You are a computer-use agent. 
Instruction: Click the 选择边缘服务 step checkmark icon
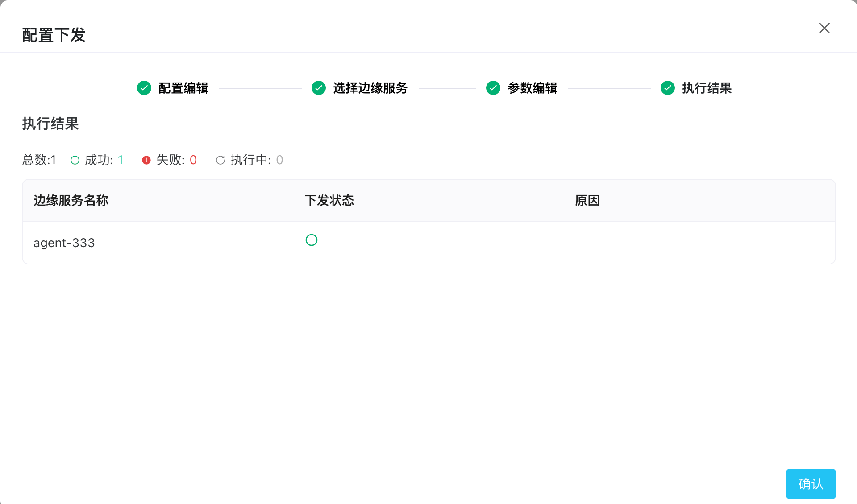pos(319,88)
